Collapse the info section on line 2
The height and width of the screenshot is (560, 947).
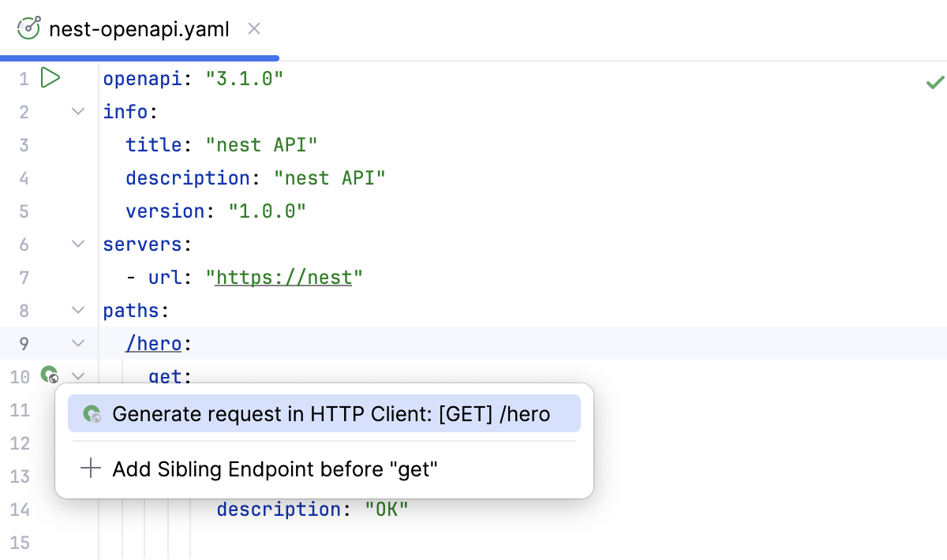point(77,111)
